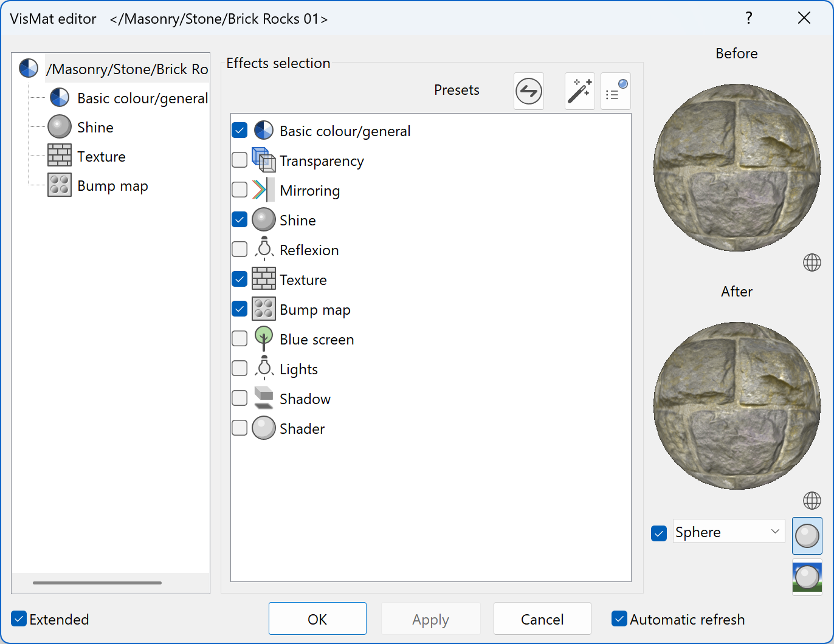This screenshot has width=834, height=644.
Task: Open the Sphere shape dropdown
Action: [x=728, y=532]
